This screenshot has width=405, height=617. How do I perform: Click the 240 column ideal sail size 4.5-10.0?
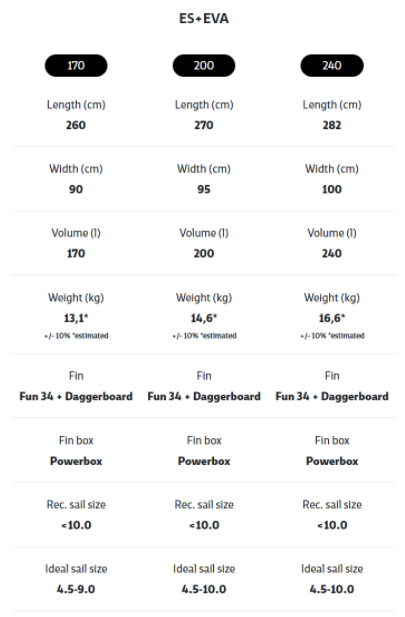(332, 589)
